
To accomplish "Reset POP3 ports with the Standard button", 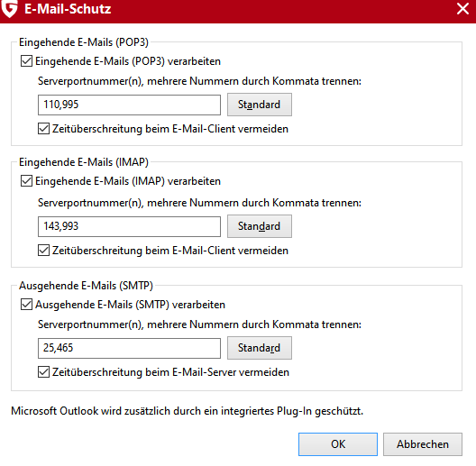I will click(260, 105).
